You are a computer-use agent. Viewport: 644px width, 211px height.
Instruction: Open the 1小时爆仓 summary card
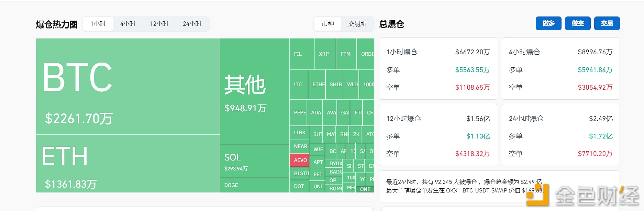(438, 69)
